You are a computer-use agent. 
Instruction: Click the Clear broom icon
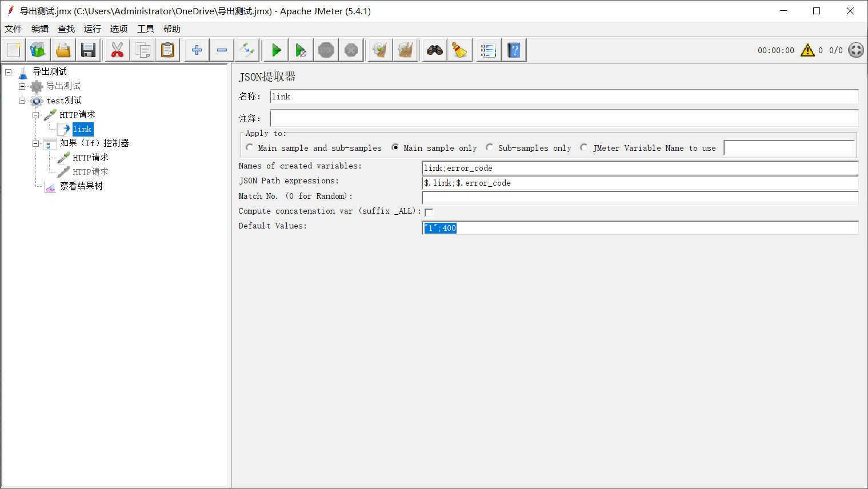tap(380, 50)
